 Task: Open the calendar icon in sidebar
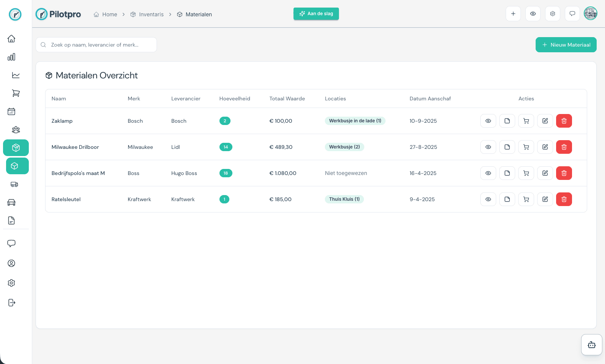tap(11, 111)
